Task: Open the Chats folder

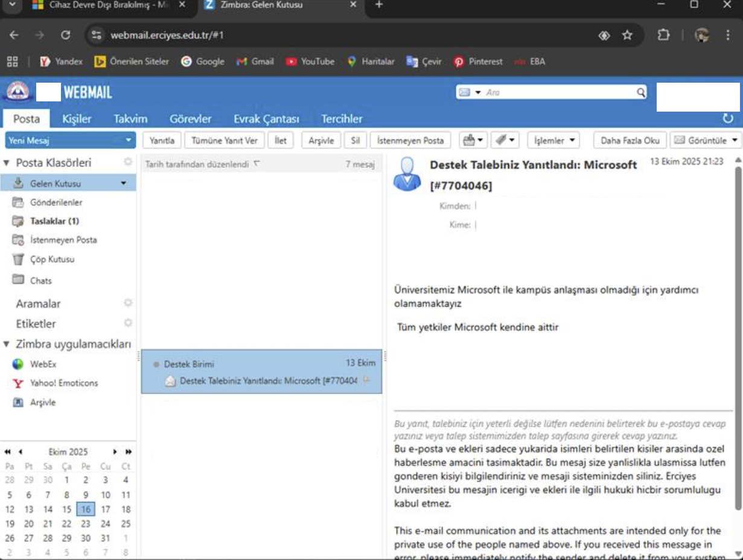Action: point(40,281)
